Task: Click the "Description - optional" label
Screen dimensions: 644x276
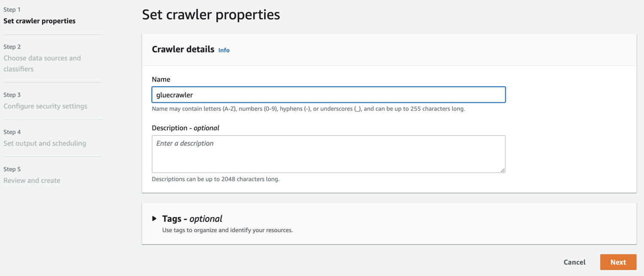Action: (x=185, y=128)
